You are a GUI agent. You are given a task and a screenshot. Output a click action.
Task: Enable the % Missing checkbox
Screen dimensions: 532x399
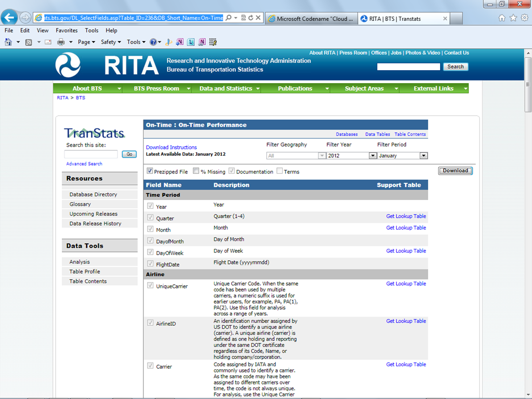tap(196, 171)
